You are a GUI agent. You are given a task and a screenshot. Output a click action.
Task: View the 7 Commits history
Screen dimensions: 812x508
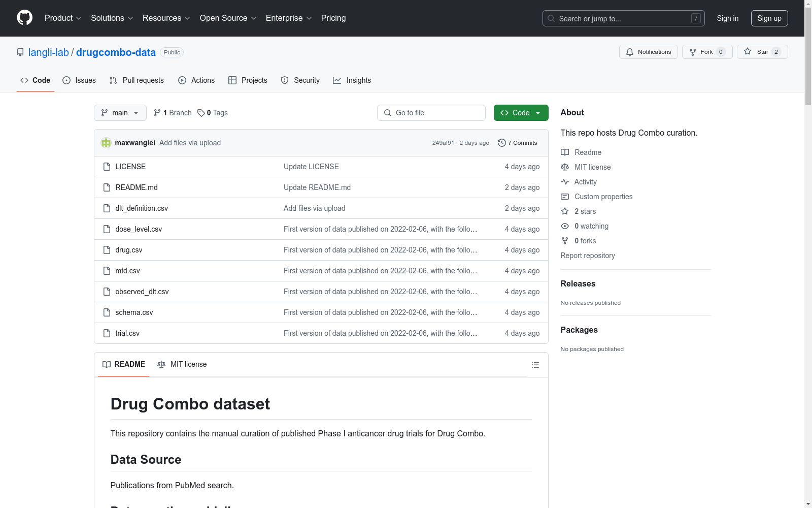518,143
